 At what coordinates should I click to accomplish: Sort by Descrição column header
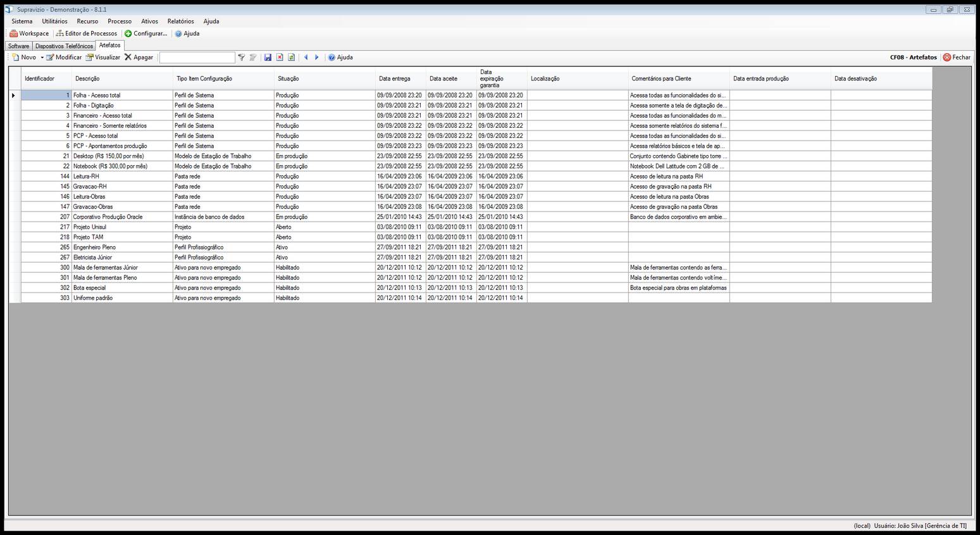click(x=122, y=79)
